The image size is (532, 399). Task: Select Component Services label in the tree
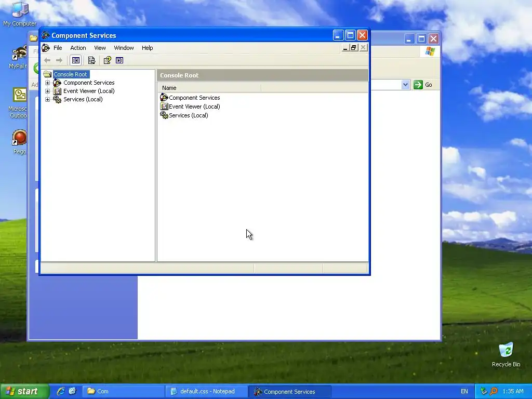tap(89, 83)
